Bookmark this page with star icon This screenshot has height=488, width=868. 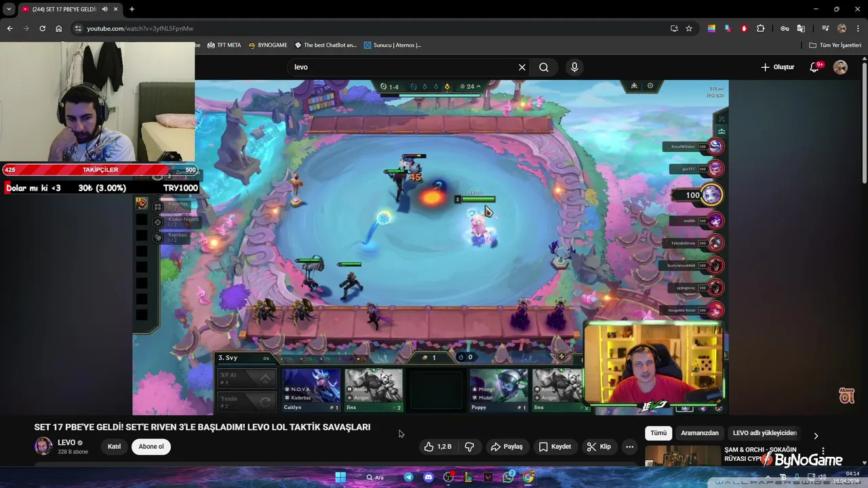[689, 28]
